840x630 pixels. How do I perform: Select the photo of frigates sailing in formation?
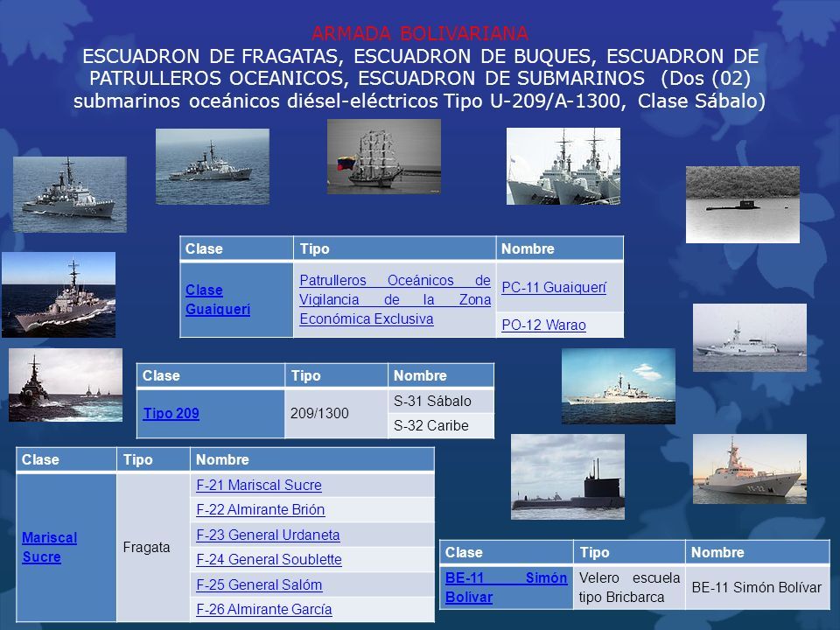tap(66, 385)
